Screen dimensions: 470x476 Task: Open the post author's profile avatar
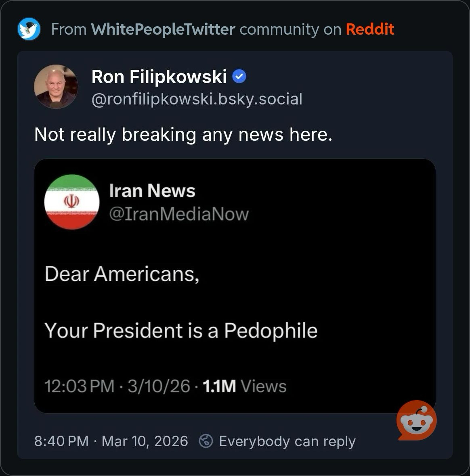[x=56, y=87]
